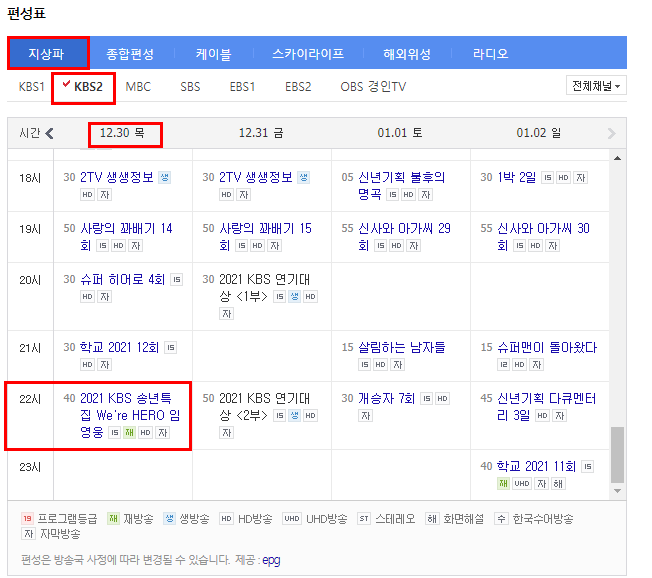652x578 pixels.
Task: Click UHD icon on 학교 2021 11회
Action: [x=521, y=484]
